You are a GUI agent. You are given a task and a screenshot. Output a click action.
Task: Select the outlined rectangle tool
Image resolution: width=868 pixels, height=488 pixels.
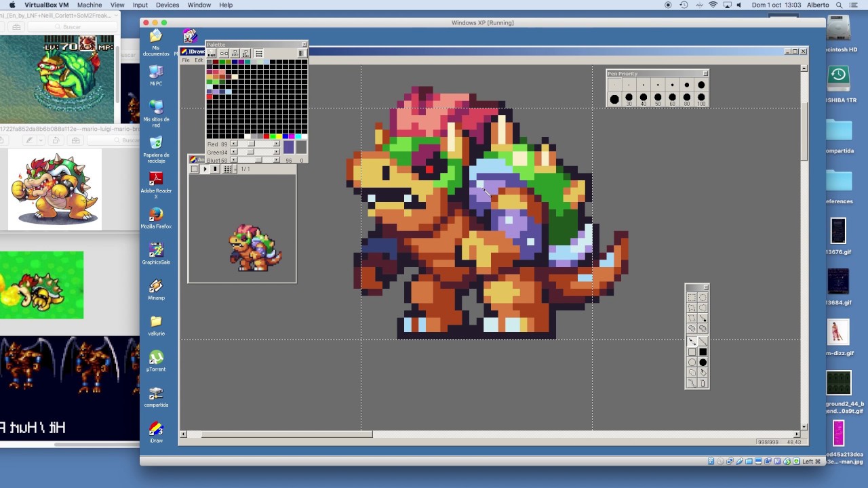click(692, 352)
